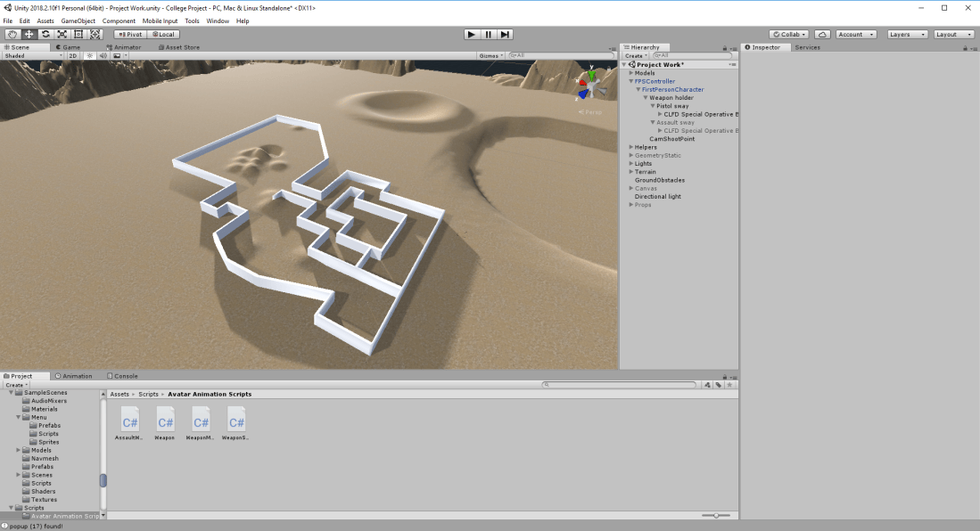Open the Component menu
980x531 pixels.
[x=119, y=20]
